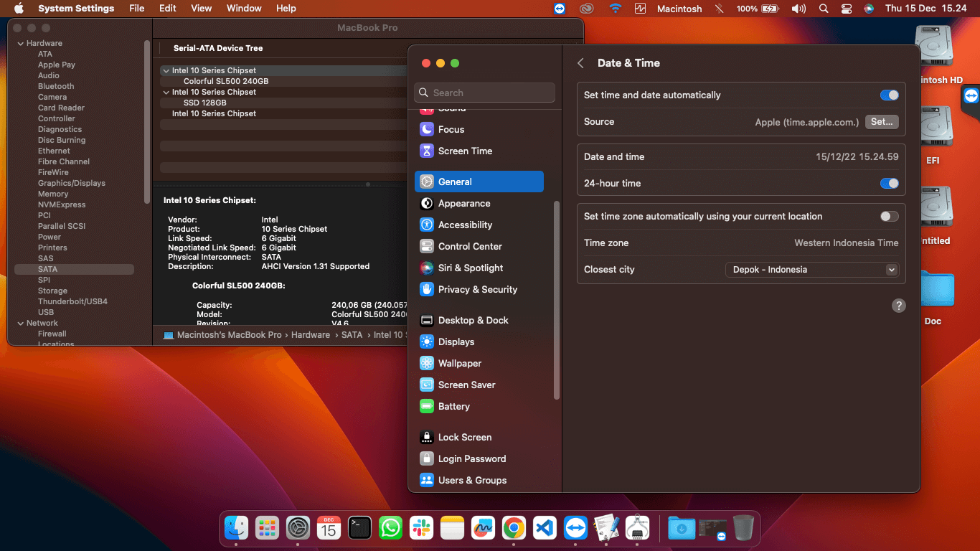This screenshot has height=551, width=980.
Task: Open the Accessibility sidebar icon
Action: coord(427,225)
